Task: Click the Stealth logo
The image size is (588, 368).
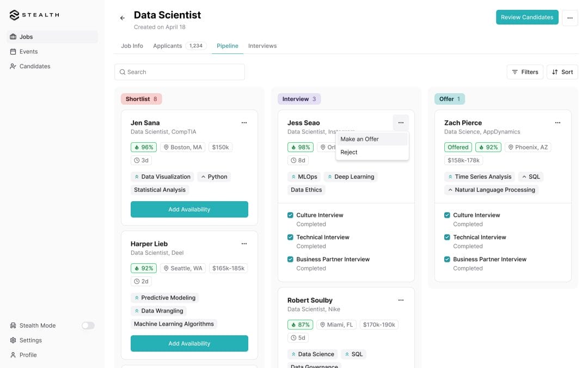Action: point(34,15)
